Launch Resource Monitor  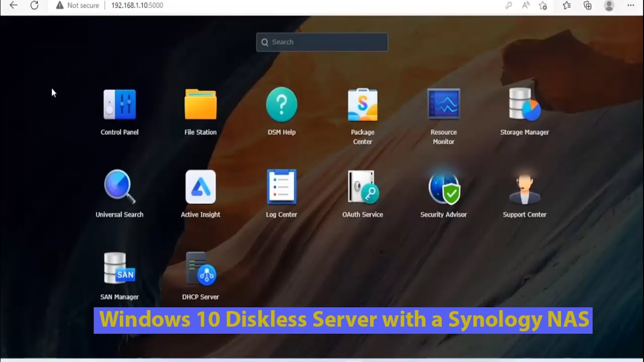click(444, 104)
